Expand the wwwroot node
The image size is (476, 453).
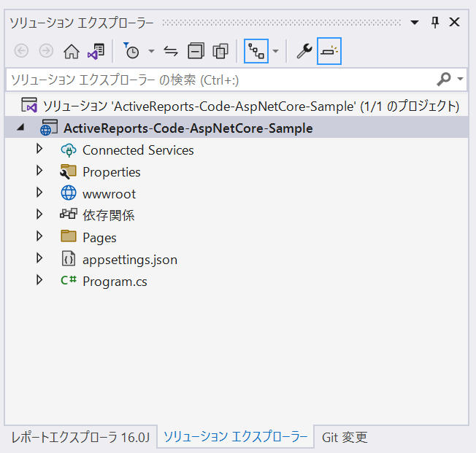39,193
